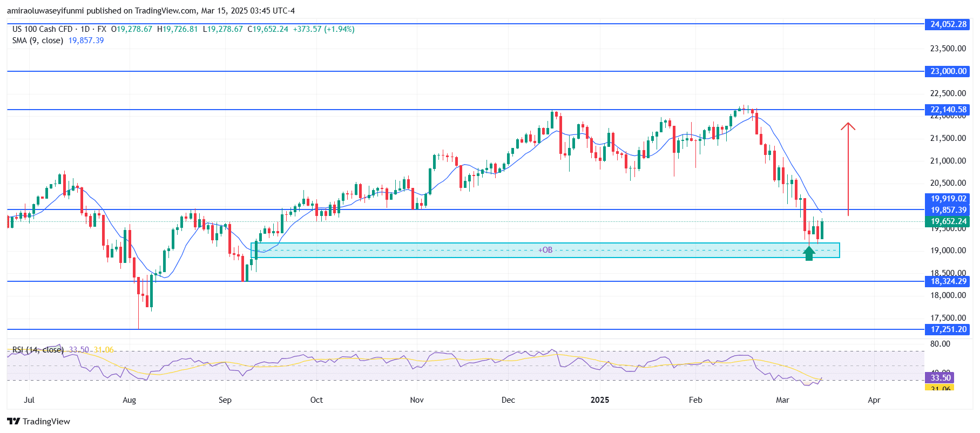Click the 20,500.00 price axis tick

click(x=948, y=183)
